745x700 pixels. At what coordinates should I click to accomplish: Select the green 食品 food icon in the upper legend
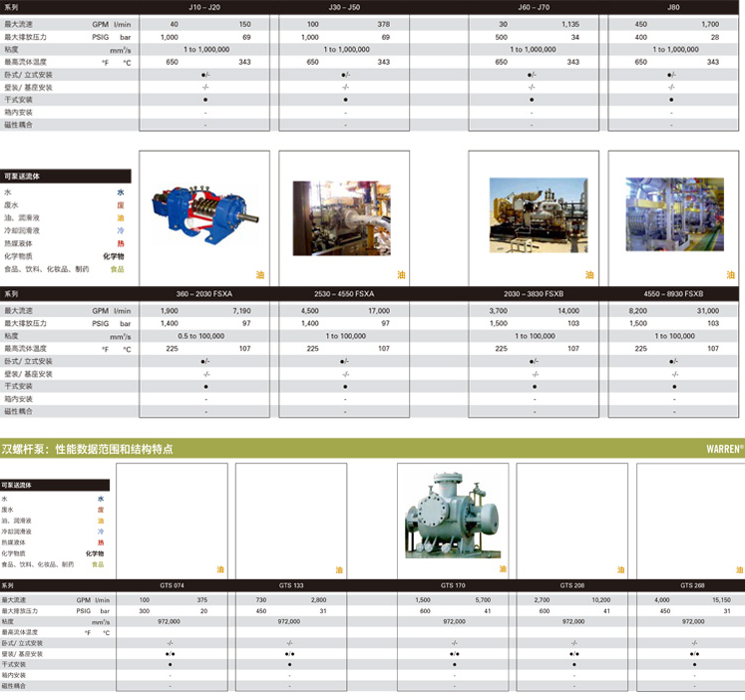pos(117,269)
